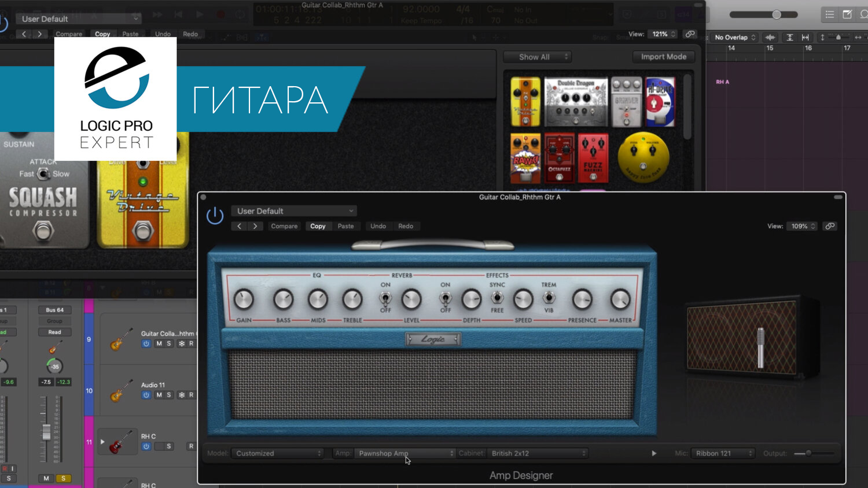This screenshot has height=488, width=868.
Task: Expand track 11 RH C disclosure triangle
Action: pos(102,442)
